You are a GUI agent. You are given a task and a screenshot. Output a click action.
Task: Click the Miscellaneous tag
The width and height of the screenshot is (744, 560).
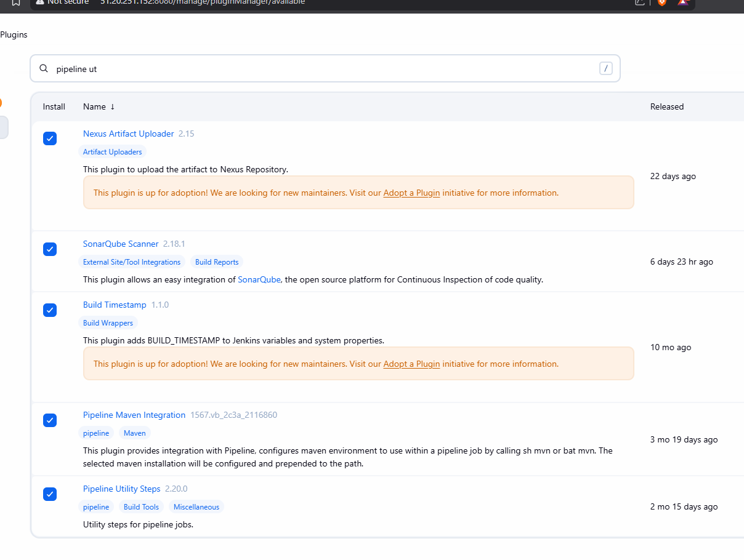pos(196,507)
